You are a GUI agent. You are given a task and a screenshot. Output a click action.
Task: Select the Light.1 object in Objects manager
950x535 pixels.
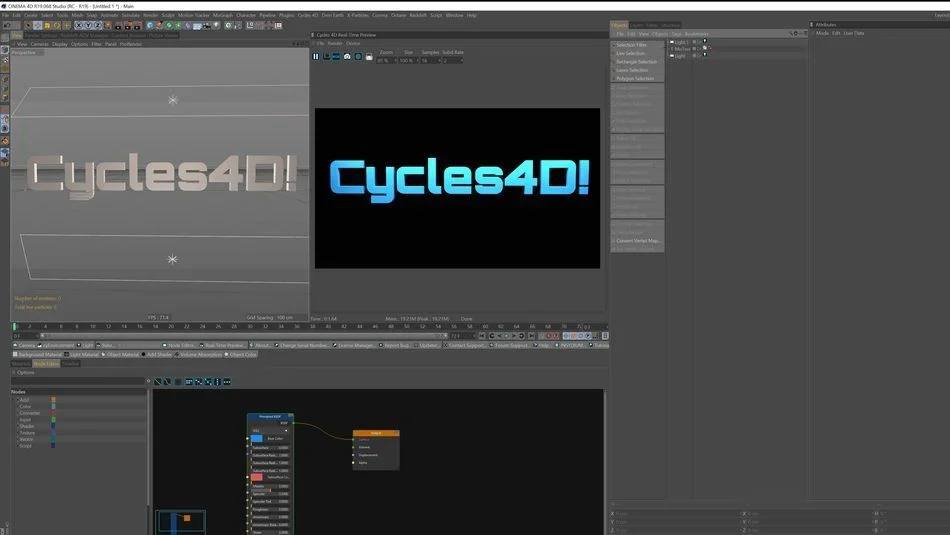(682, 42)
